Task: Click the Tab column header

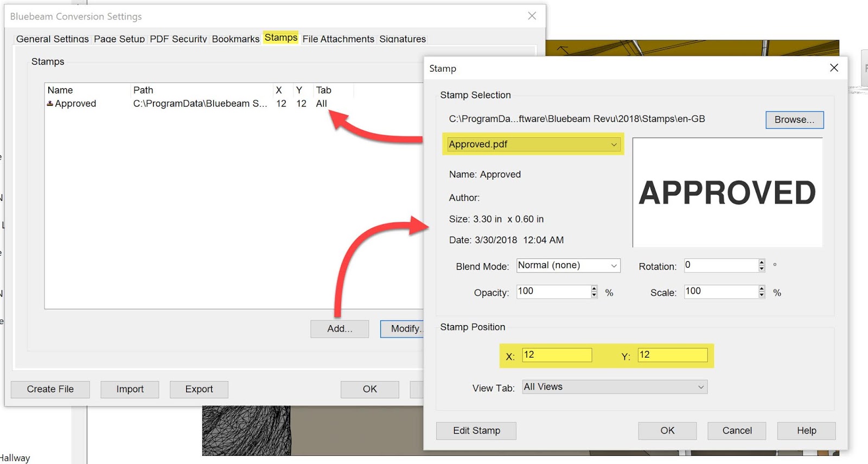Action: tap(333, 90)
